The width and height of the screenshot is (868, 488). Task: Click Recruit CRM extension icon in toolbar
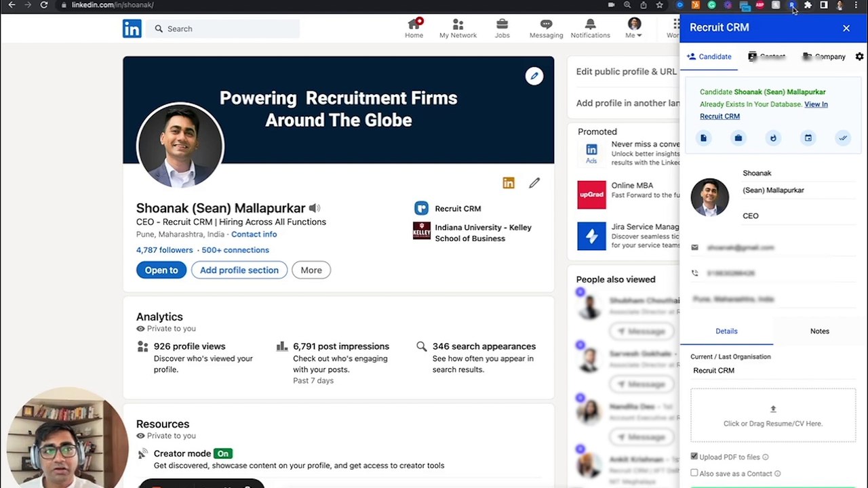point(791,5)
